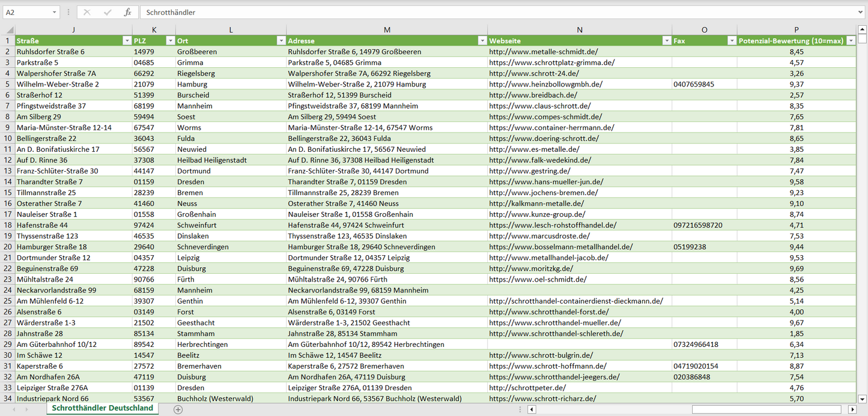Expand the formula bar with chevron
The height and width of the screenshot is (416, 868).
[x=861, y=12]
